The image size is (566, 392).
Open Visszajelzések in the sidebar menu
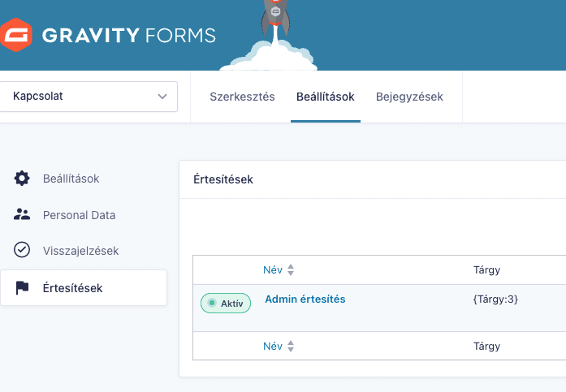coord(81,251)
